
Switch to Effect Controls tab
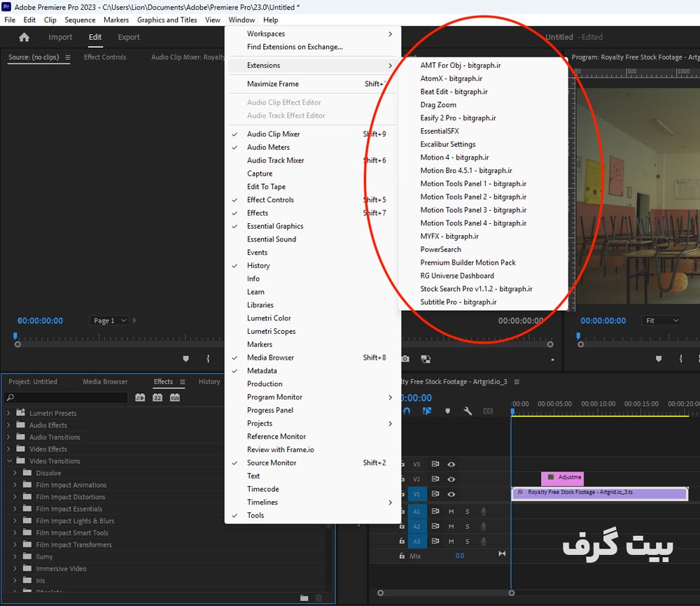(105, 57)
